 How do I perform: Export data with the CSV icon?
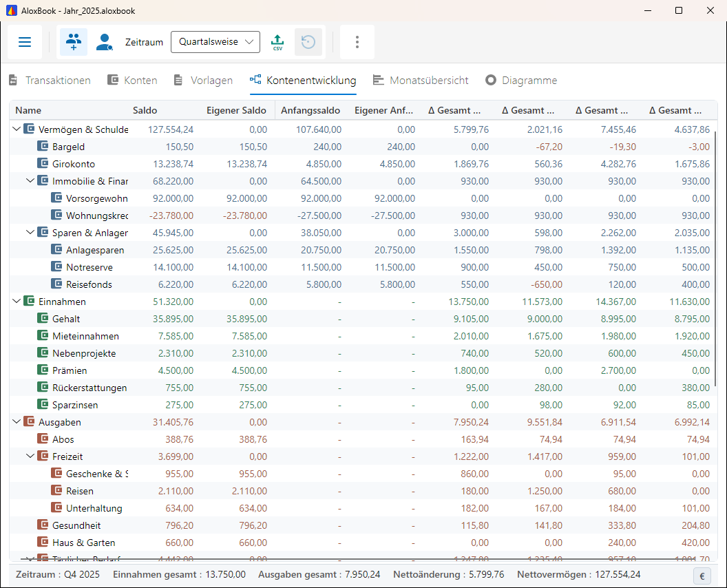[x=277, y=42]
